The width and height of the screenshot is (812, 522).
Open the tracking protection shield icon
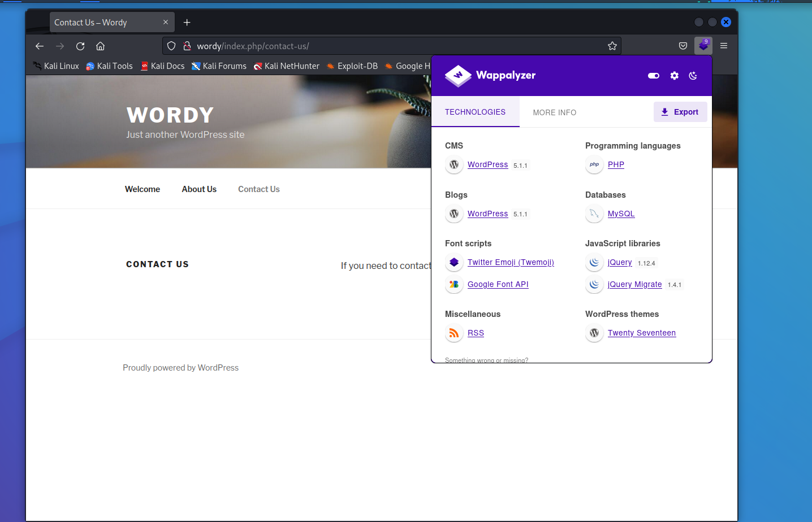(171, 46)
